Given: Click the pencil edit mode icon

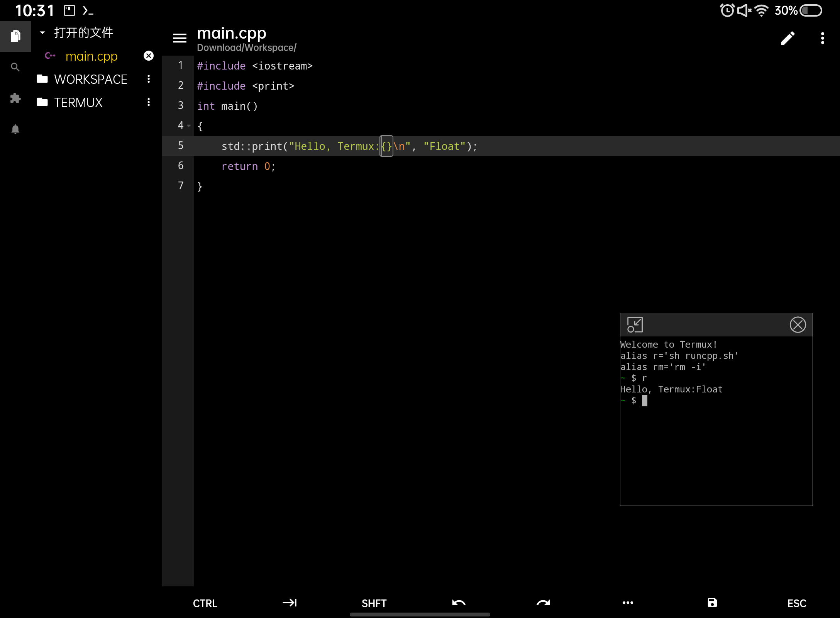Looking at the screenshot, I should coord(787,38).
